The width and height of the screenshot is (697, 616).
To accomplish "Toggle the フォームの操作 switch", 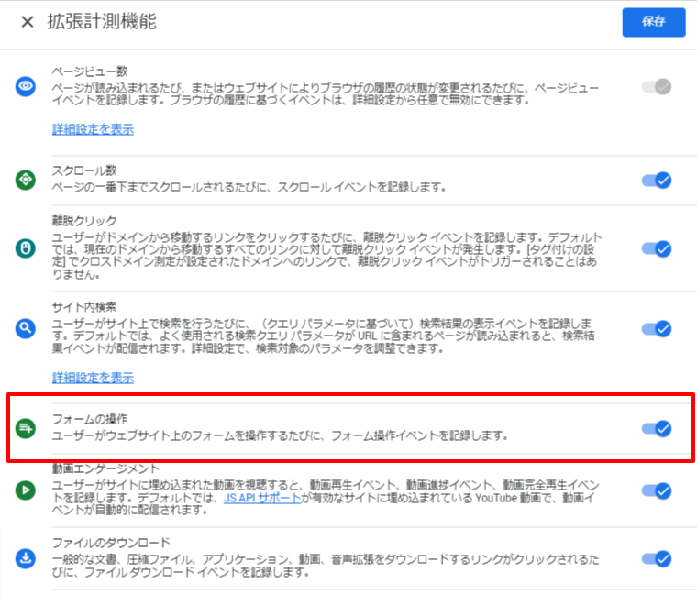I will [x=657, y=428].
